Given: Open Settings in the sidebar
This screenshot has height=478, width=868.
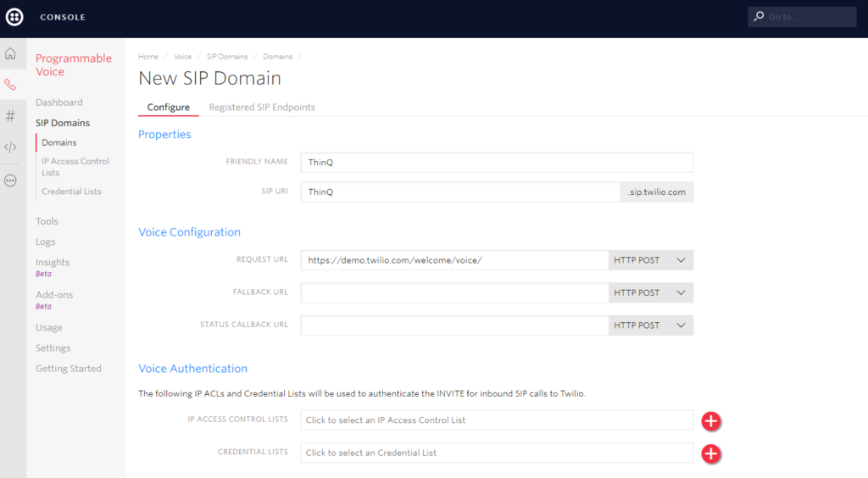Looking at the screenshot, I should click(53, 348).
